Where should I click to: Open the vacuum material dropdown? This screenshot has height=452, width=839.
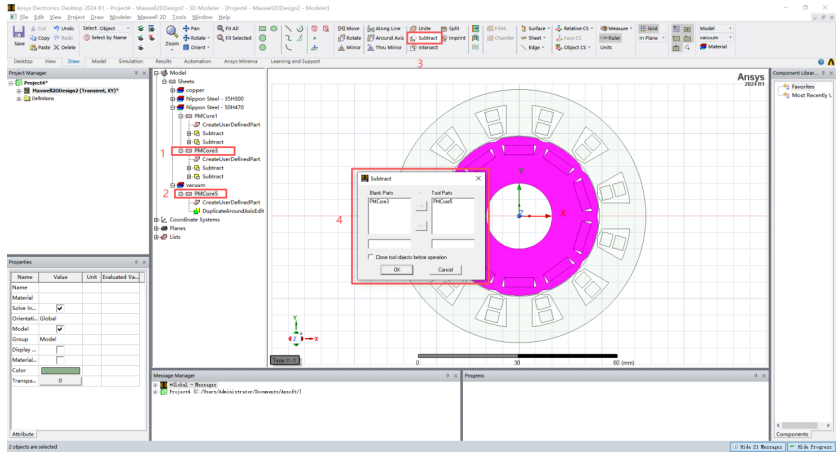730,37
